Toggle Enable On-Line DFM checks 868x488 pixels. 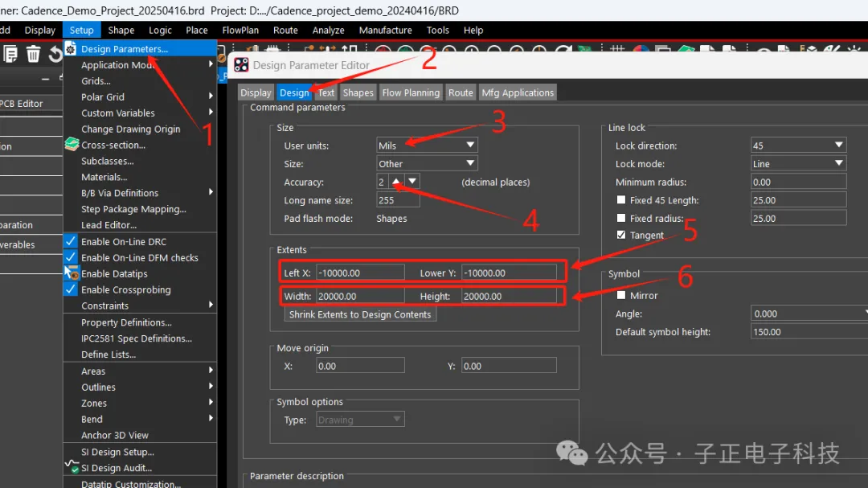[70, 257]
